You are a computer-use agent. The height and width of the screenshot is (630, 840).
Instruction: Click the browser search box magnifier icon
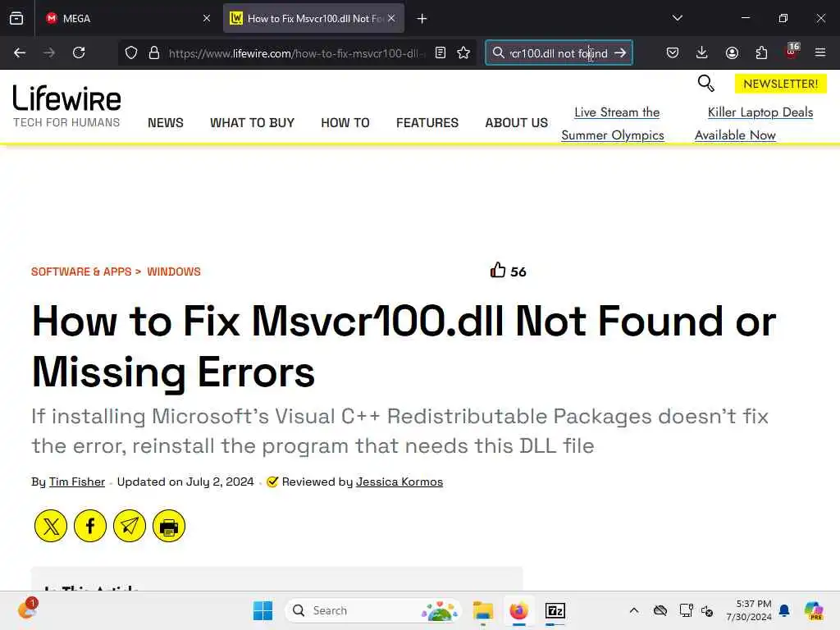click(498, 52)
